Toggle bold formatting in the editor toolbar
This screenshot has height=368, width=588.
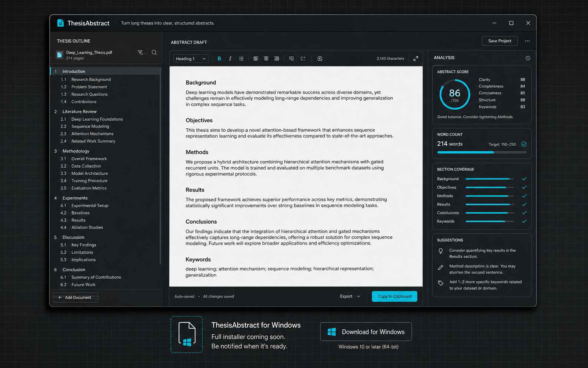pos(219,59)
